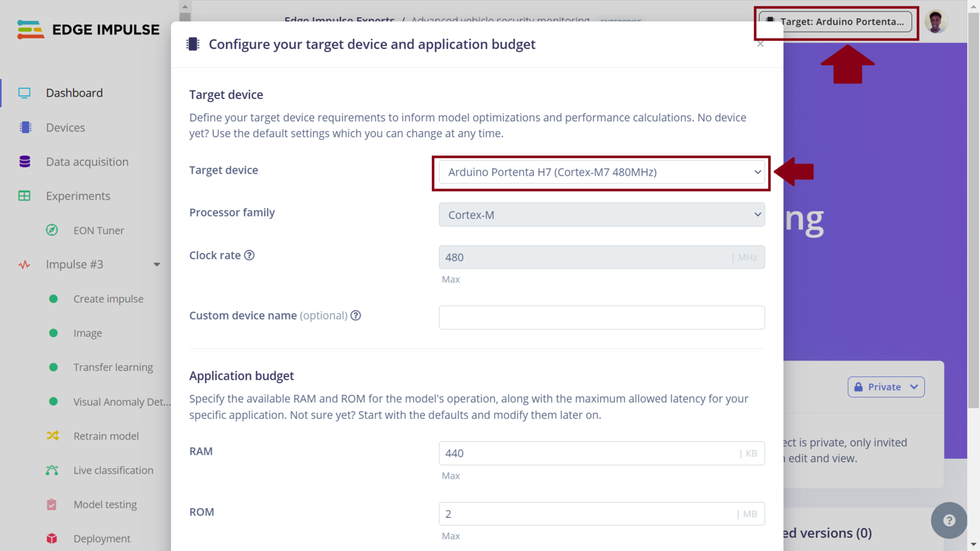Click the Target device section heading

click(x=226, y=95)
